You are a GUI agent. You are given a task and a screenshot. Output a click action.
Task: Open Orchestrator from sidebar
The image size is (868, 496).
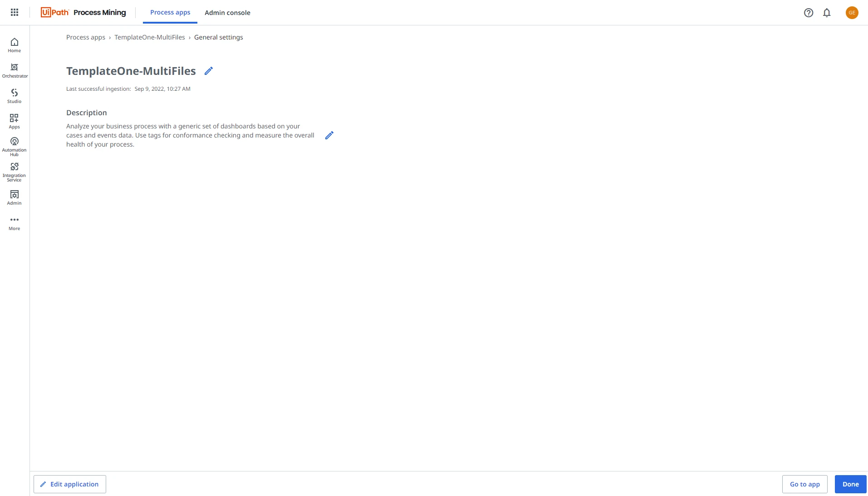tap(15, 70)
